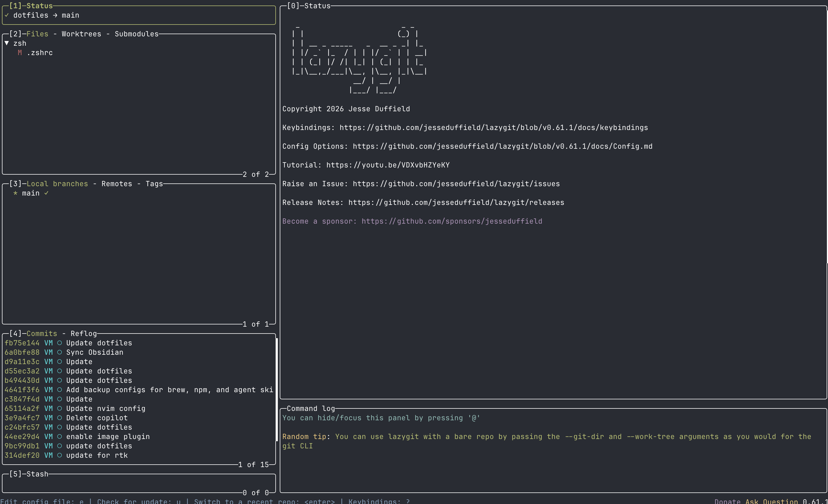828x504 pixels.
Task: Click the green checkmark beside main branch
Action: point(46,193)
